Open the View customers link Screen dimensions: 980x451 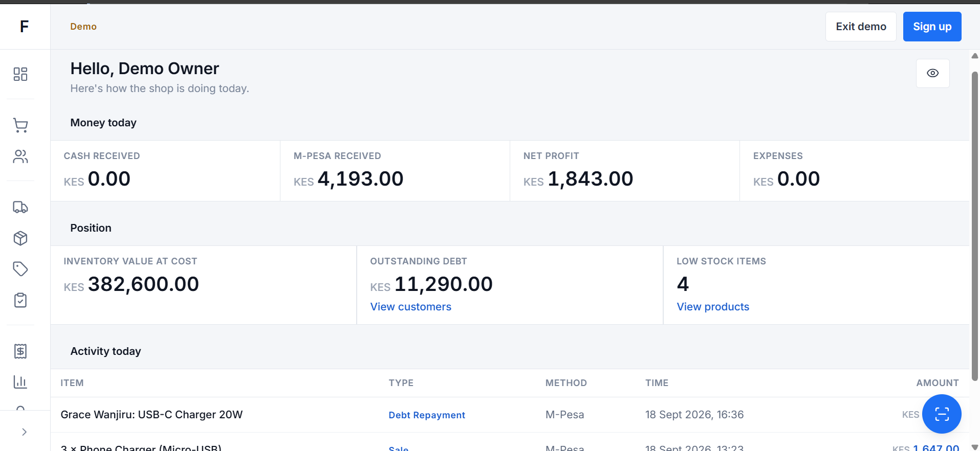click(410, 307)
